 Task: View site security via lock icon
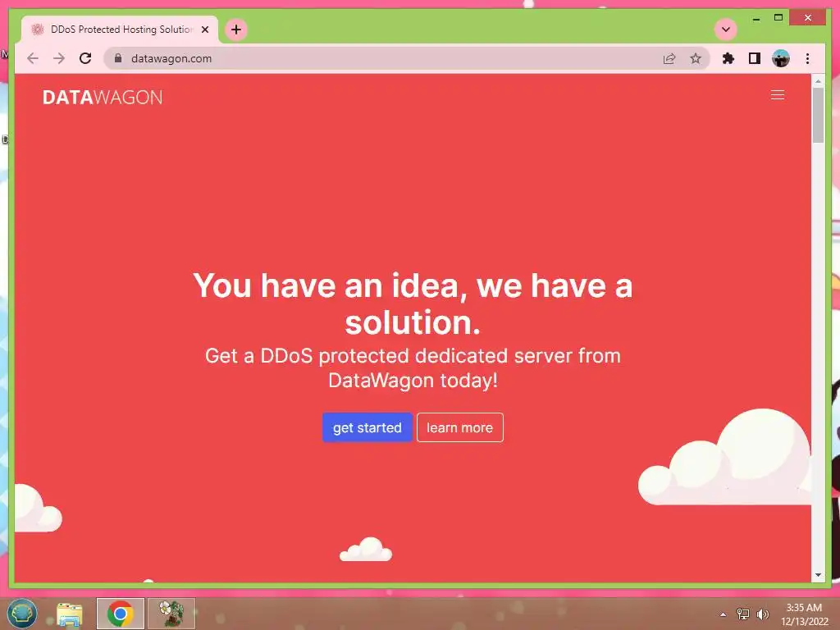[118, 58]
